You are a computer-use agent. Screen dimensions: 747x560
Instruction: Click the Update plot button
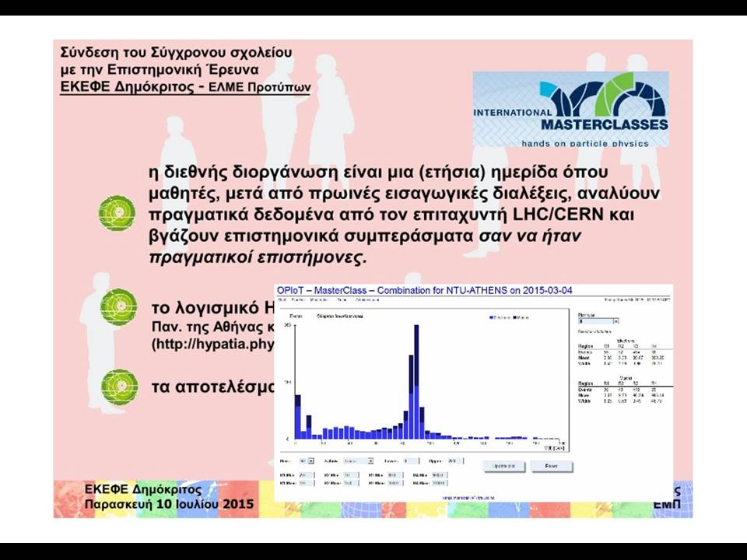[x=504, y=466]
